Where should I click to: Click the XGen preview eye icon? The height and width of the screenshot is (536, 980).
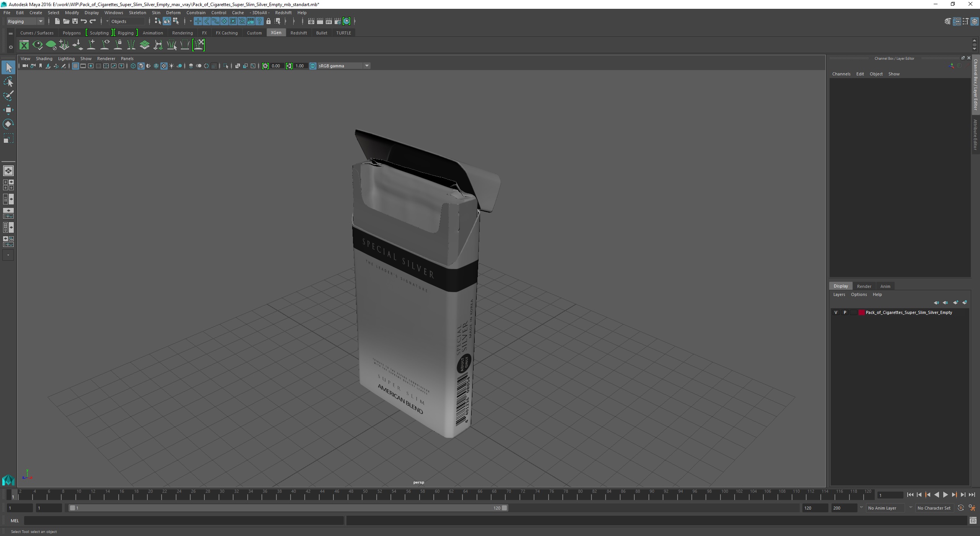point(38,45)
